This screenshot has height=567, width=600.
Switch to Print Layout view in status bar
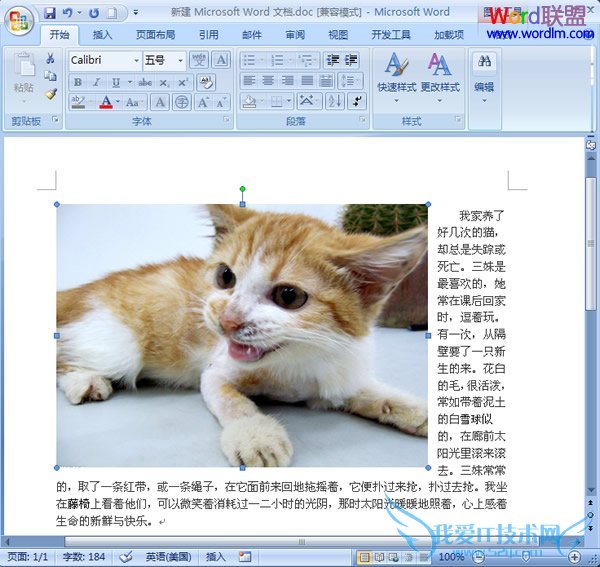365,557
